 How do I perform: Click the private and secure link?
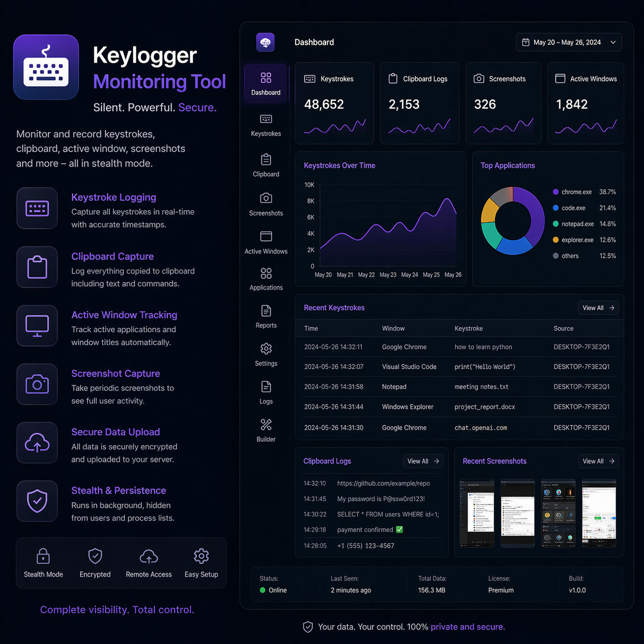click(466, 627)
